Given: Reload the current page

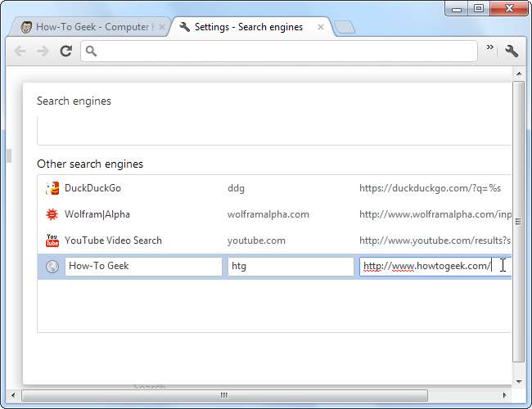Looking at the screenshot, I should pos(65,51).
